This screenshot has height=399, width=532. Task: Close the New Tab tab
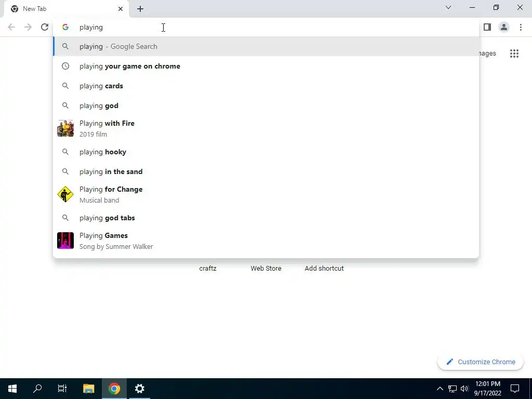(121, 9)
